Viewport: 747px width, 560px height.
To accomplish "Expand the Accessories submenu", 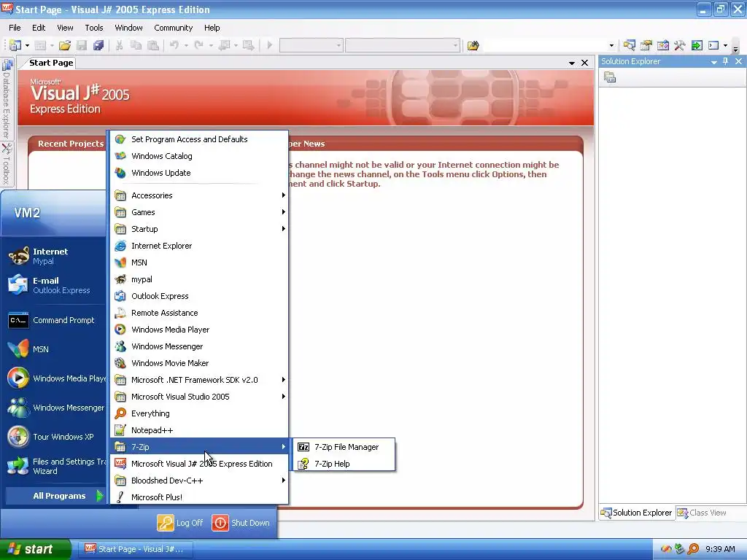I will coord(199,195).
